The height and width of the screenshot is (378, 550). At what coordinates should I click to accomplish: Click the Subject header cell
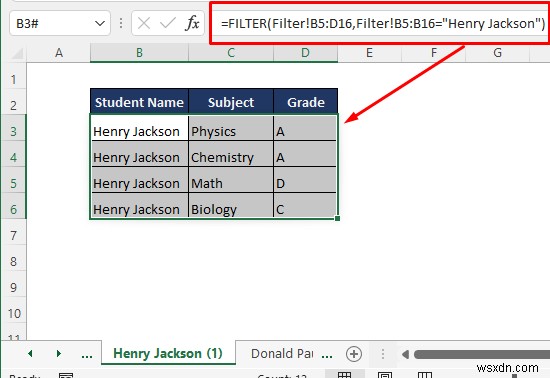tap(231, 102)
